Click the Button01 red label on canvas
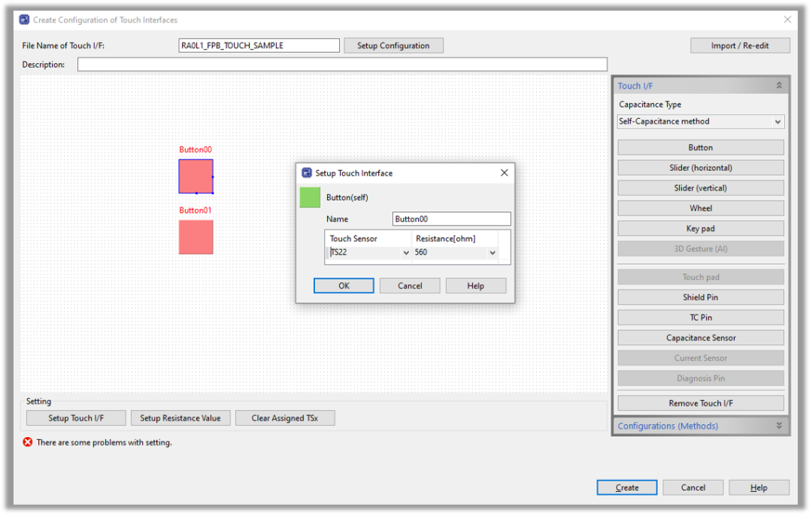The width and height of the screenshot is (812, 516). (195, 210)
